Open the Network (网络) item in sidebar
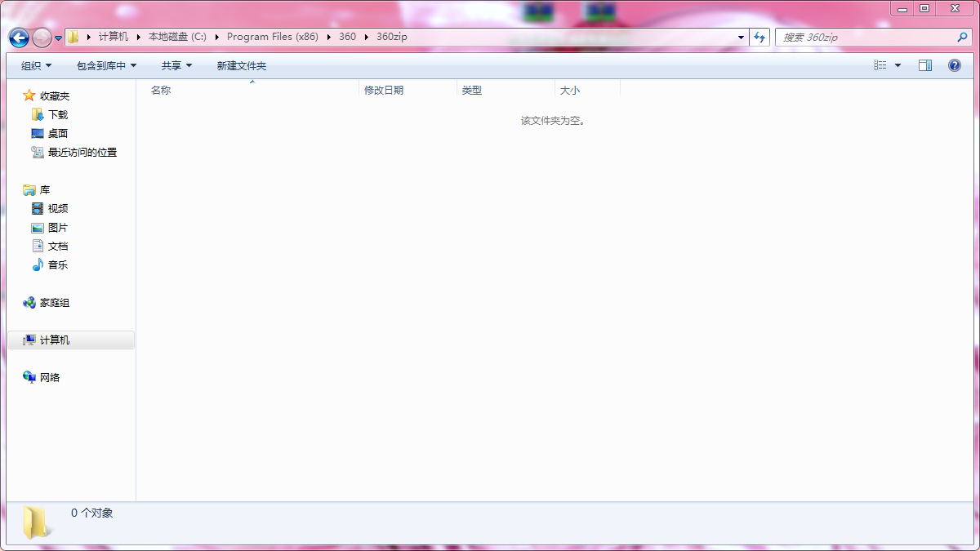 tap(49, 376)
